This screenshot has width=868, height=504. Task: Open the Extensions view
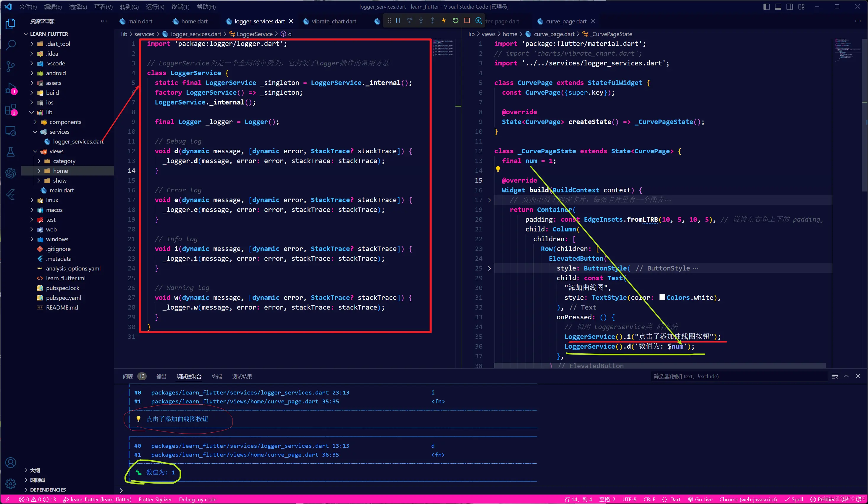point(11,110)
